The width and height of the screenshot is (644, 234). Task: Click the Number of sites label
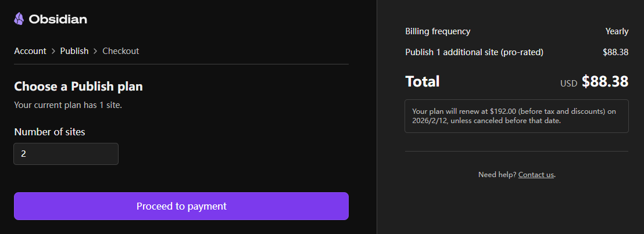[49, 132]
